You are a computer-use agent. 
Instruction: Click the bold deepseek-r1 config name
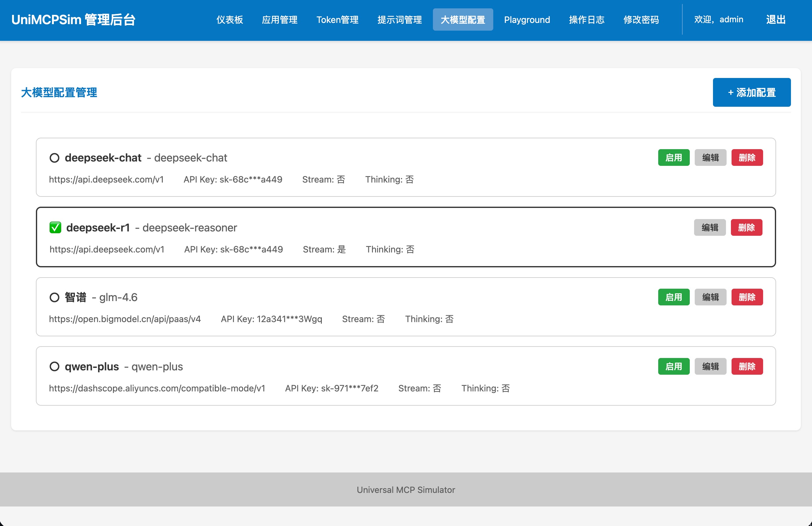click(98, 227)
